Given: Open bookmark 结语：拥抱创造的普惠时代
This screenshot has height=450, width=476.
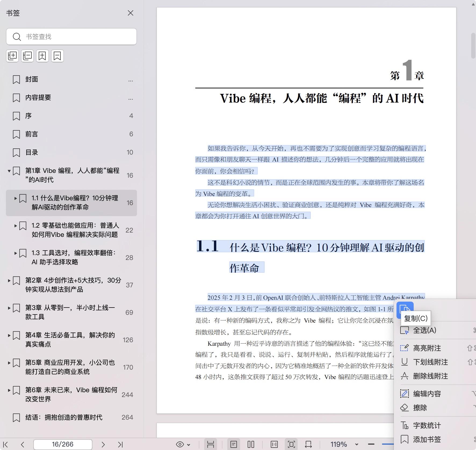Looking at the screenshot, I should point(64,417).
